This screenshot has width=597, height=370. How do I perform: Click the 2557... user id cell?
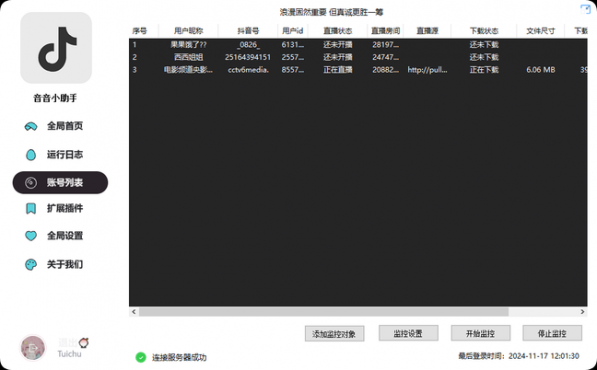coord(292,57)
